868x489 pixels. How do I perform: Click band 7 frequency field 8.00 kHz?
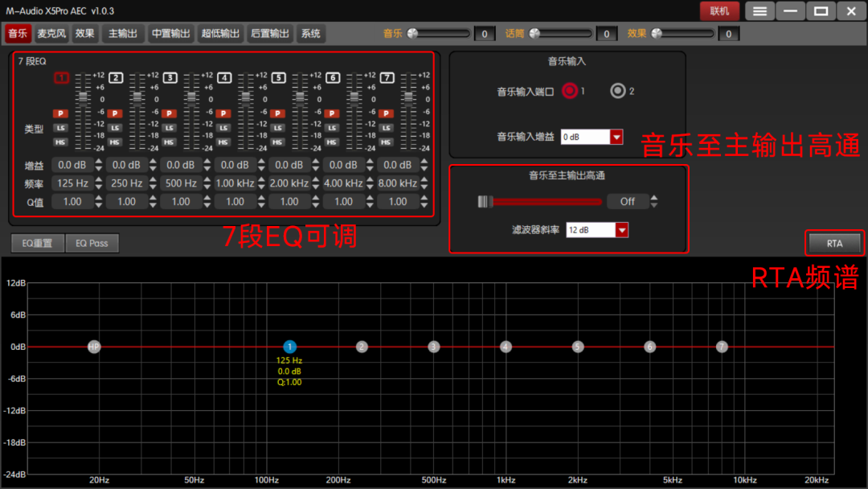(398, 183)
